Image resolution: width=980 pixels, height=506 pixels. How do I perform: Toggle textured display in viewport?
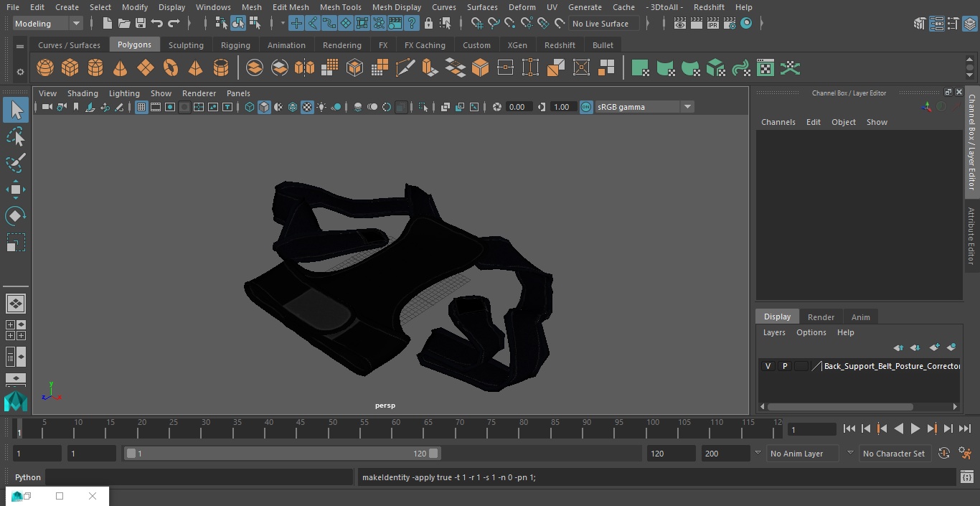pyautogui.click(x=307, y=107)
